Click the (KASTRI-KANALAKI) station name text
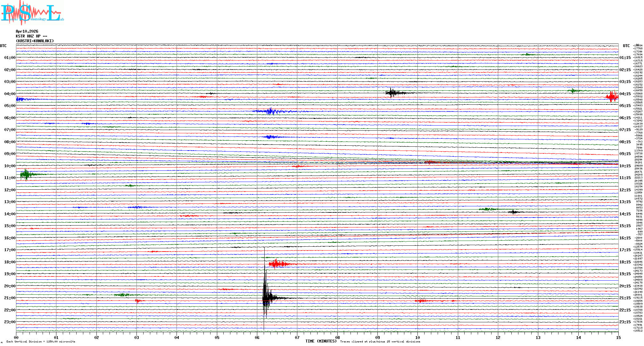The height and width of the screenshot is (346, 644). click(35, 41)
